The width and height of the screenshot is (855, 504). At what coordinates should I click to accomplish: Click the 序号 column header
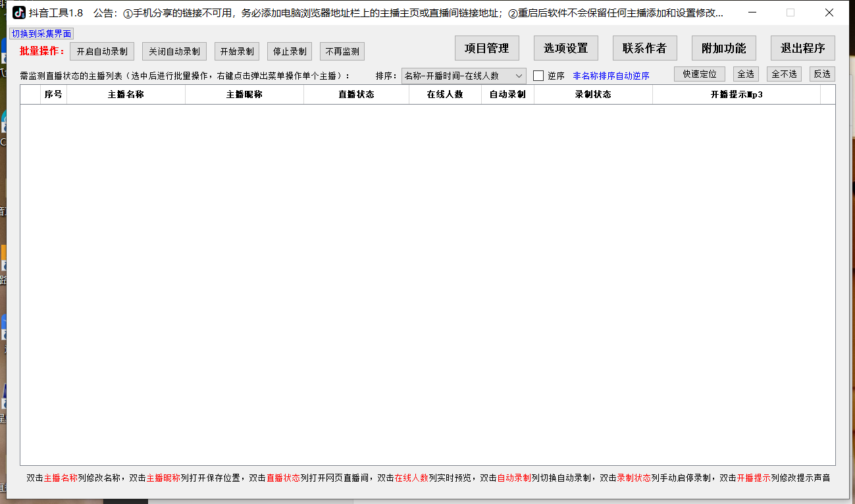[x=53, y=95]
